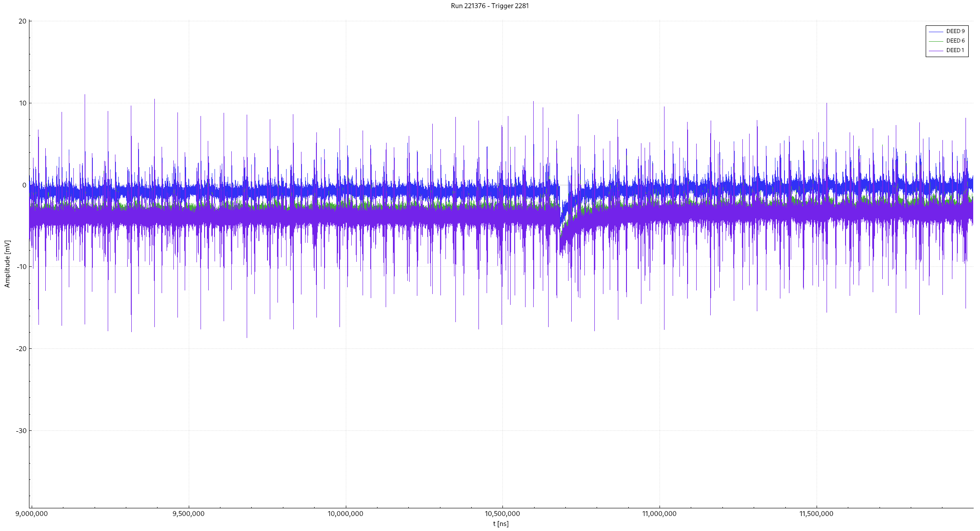Click the plot title Run 221376 - Trigger 2281

tap(490, 6)
